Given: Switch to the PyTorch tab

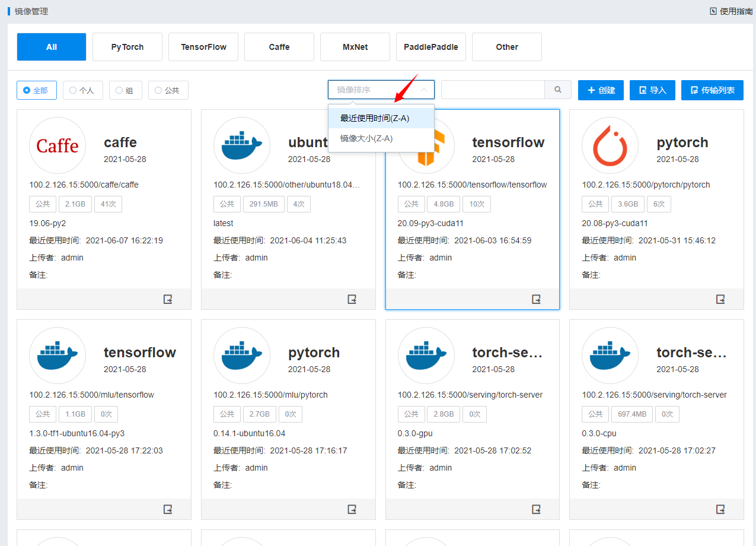Looking at the screenshot, I should coord(127,47).
